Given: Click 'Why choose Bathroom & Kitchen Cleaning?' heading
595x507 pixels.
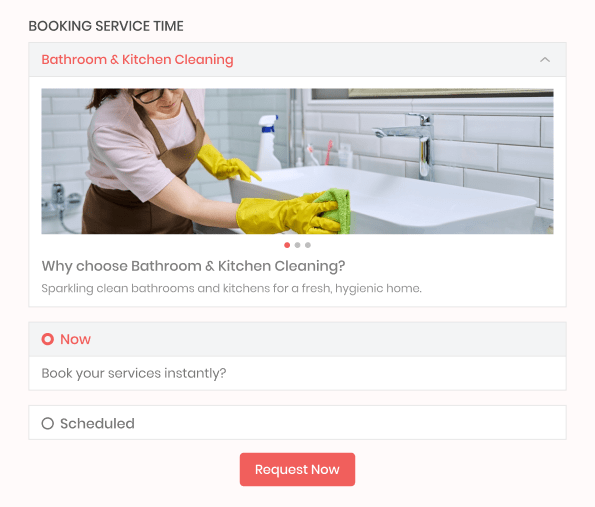Looking at the screenshot, I should coord(193,266).
